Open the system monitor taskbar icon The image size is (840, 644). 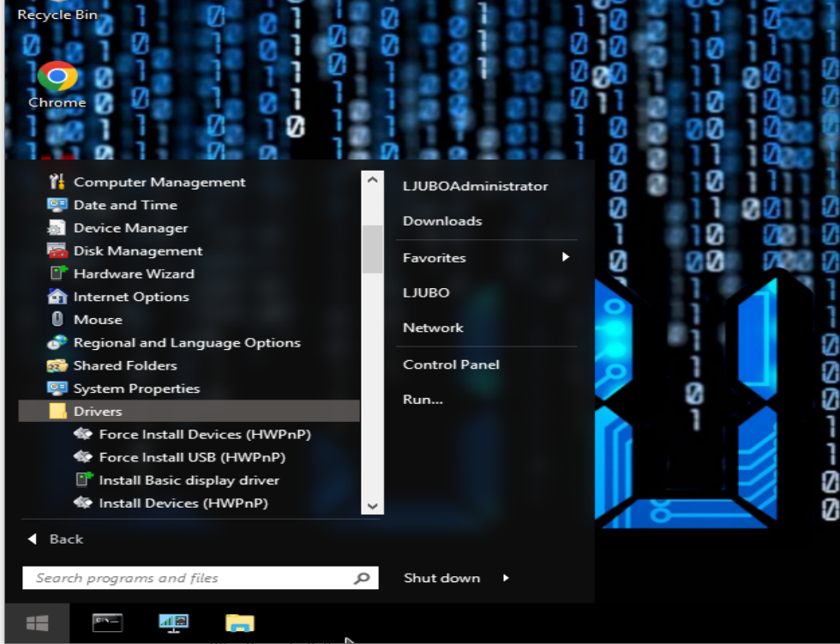[x=173, y=623]
